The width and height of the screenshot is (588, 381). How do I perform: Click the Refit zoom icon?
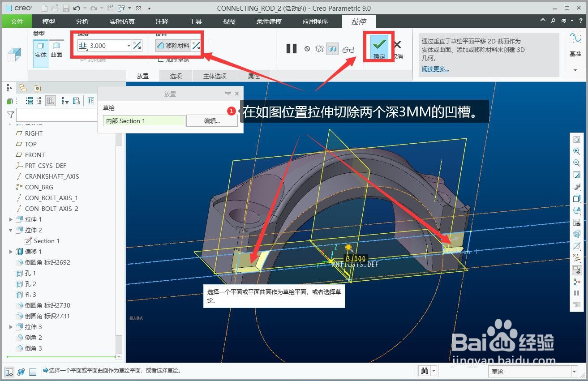(577, 140)
